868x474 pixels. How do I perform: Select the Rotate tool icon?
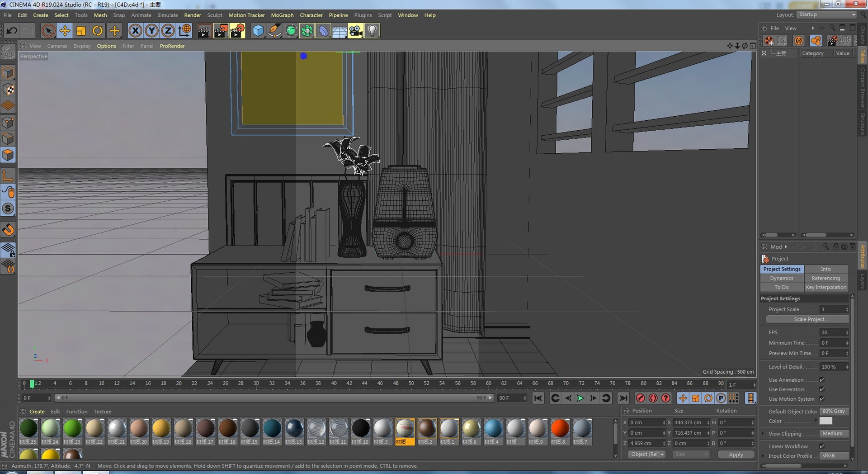(97, 31)
